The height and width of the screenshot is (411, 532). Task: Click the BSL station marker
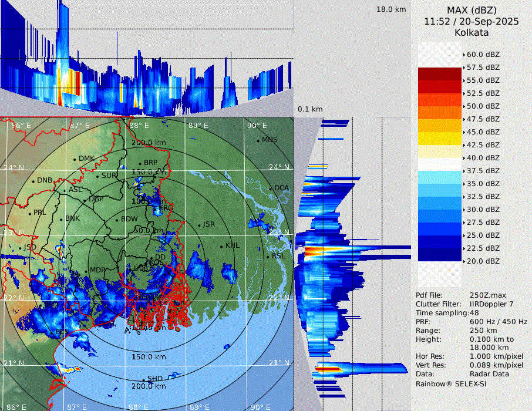(x=268, y=257)
